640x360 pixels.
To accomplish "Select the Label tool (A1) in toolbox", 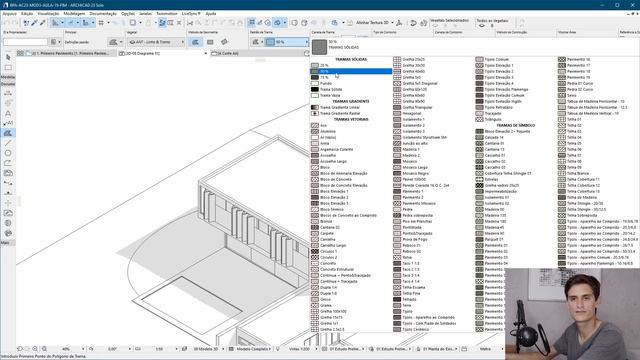I will pyautogui.click(x=8, y=123).
